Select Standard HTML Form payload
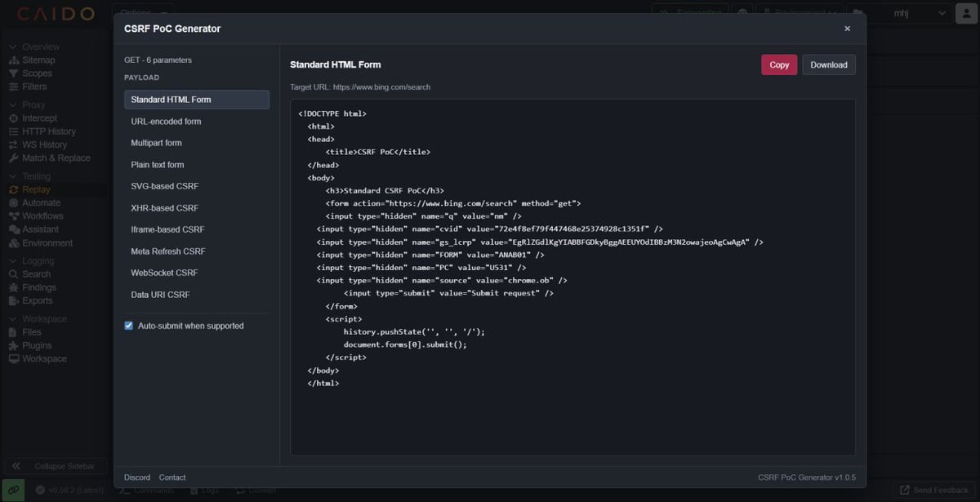This screenshot has width=980, height=502. click(197, 100)
